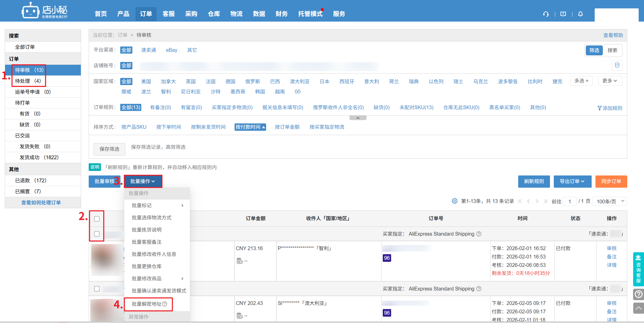Click the store account save icon

click(617, 65)
